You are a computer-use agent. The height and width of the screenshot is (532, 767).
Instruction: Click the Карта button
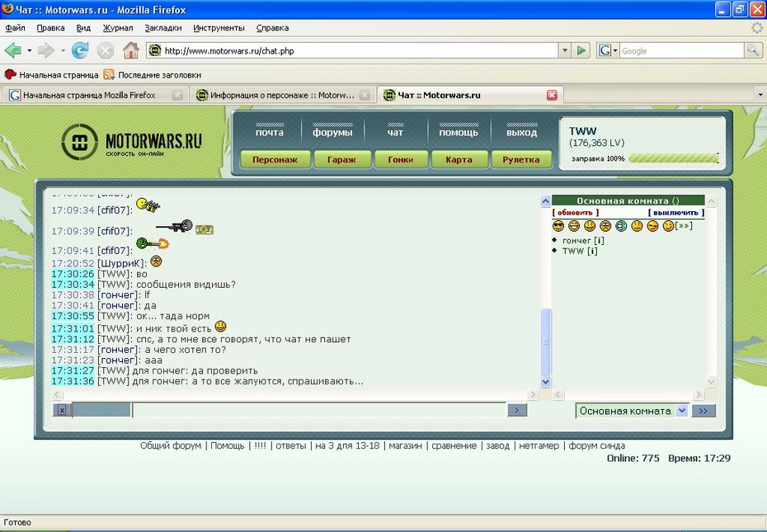459,159
